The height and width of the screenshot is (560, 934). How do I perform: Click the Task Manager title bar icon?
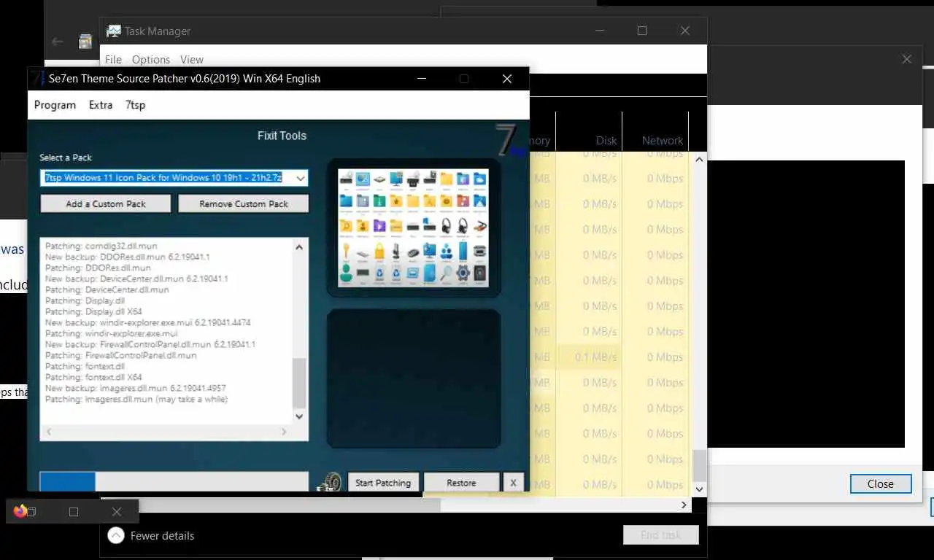pyautogui.click(x=113, y=31)
